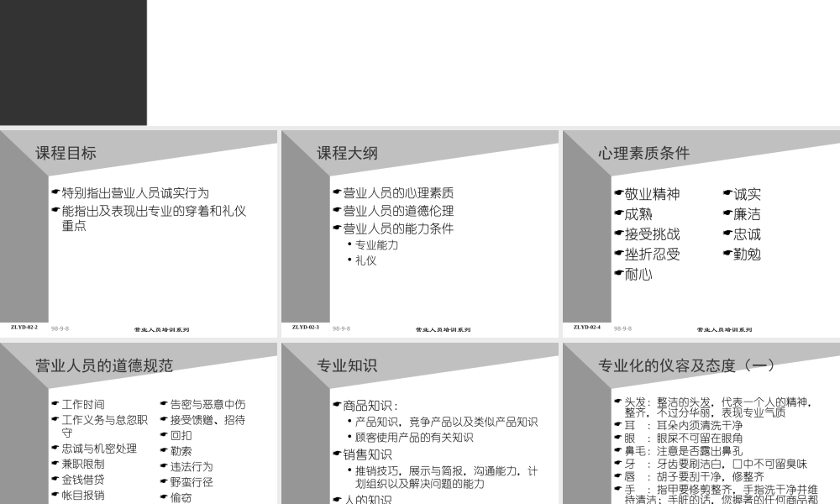Click the sub-bullet 礼仪
840x504 pixels.
pos(366,261)
